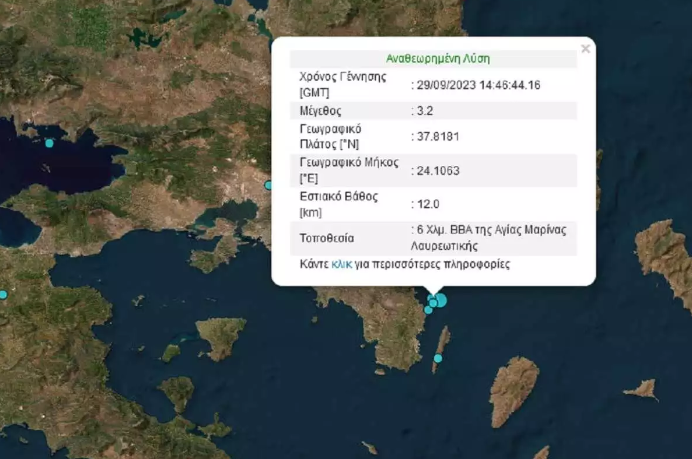Click the focal depth value 12.0

coord(427,203)
